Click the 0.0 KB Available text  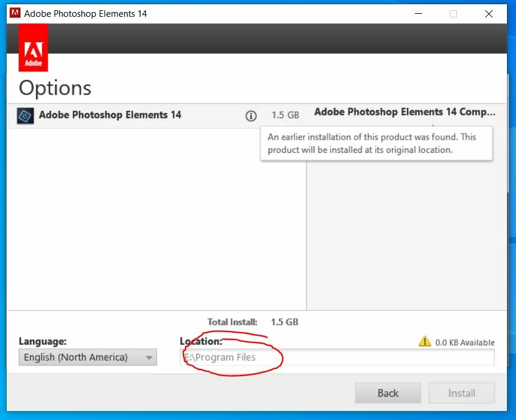click(x=465, y=343)
